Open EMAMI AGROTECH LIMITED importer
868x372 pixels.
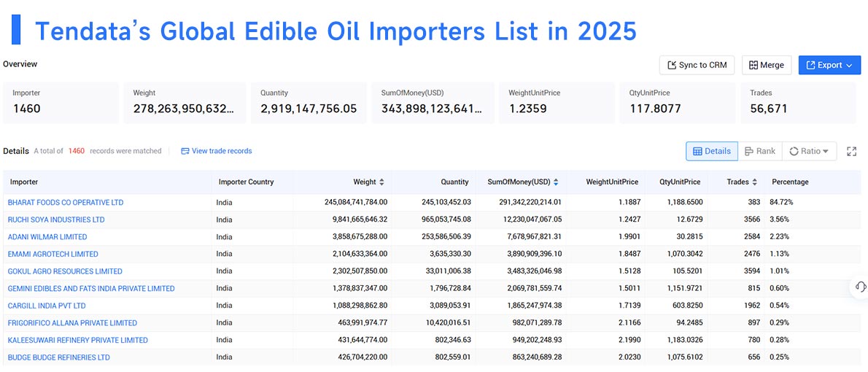coord(53,254)
